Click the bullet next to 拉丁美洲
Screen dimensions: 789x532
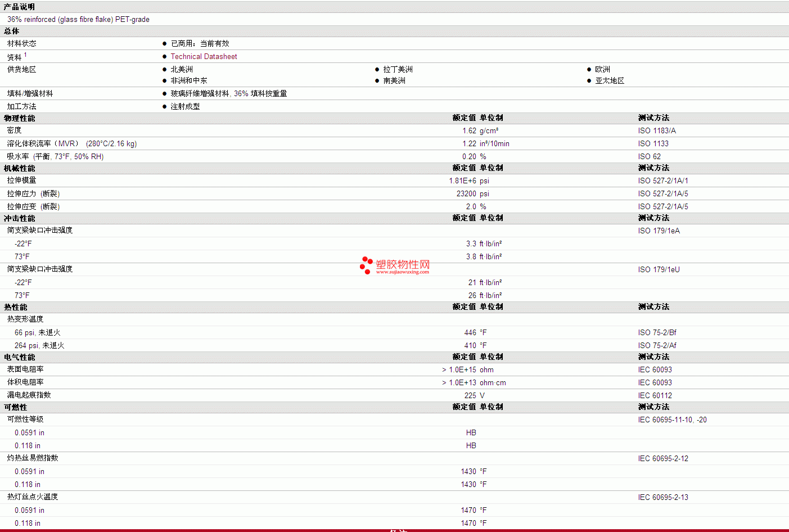[x=377, y=70]
